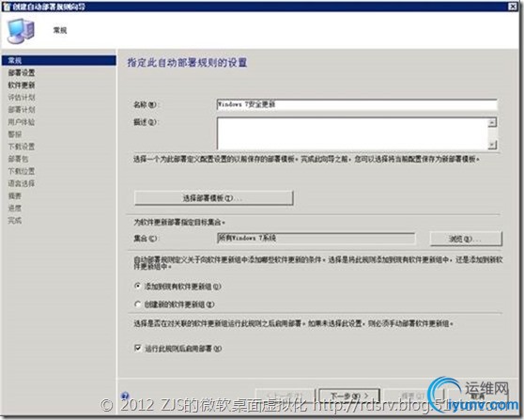Click into the '名称' name field
Screen dimensions: 524x420
[x=357, y=104]
